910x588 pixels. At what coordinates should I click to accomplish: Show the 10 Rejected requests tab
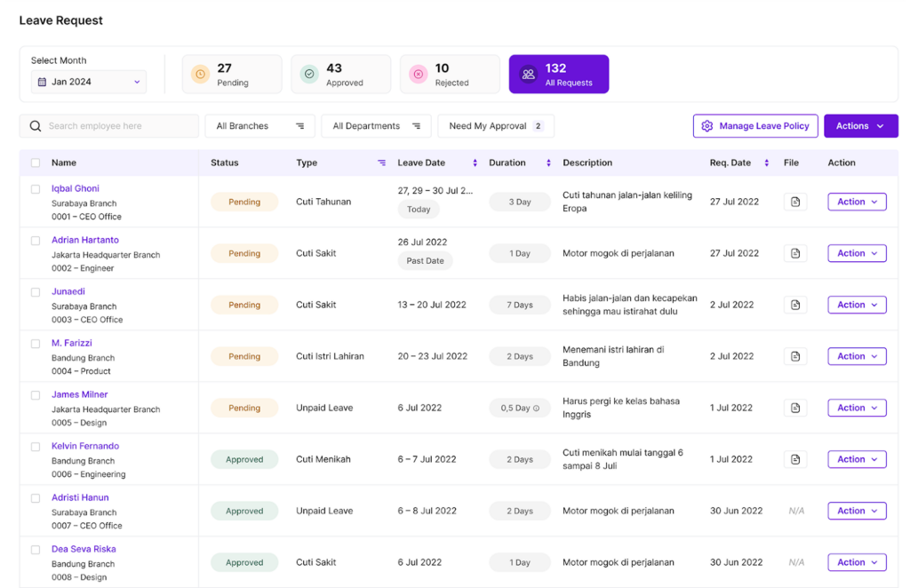(x=449, y=75)
